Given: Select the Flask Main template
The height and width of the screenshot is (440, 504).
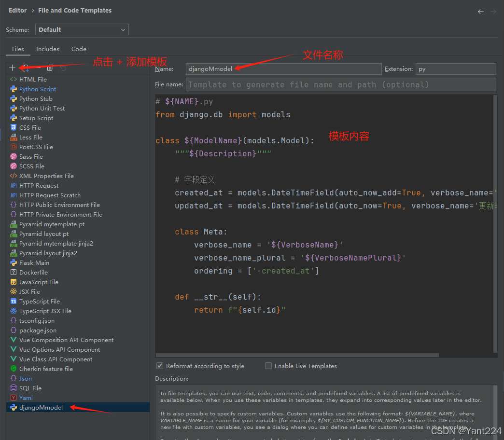Looking at the screenshot, I should (78, 263).
